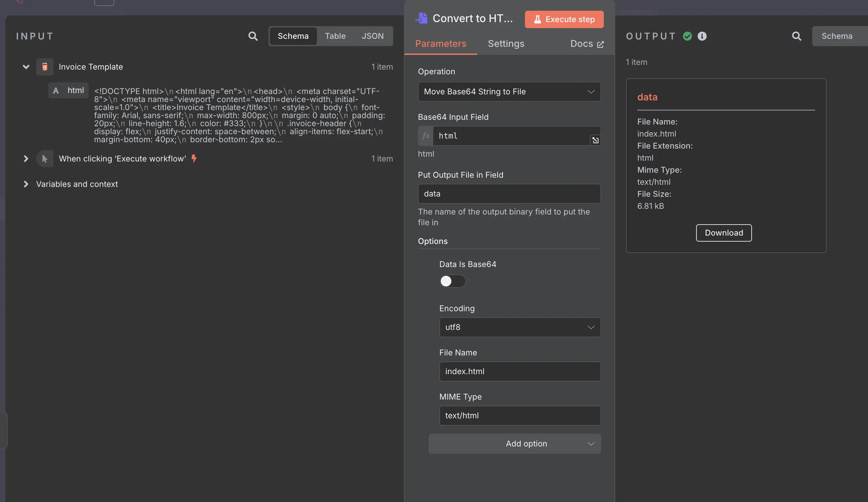Click the string type icon beside html
Screen dimensions: 868x502
[56, 90]
